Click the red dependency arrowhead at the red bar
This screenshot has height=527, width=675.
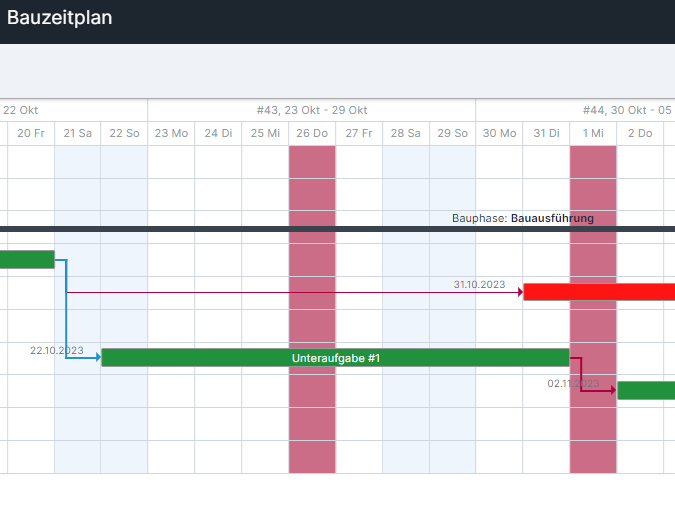(x=520, y=292)
